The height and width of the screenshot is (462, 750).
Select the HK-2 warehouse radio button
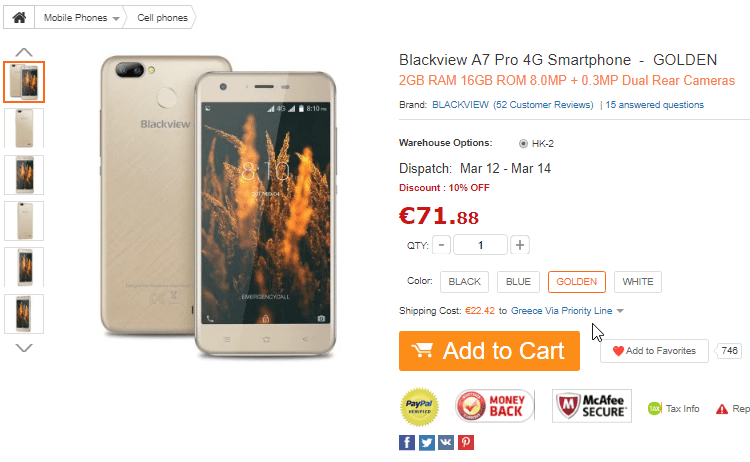tap(523, 143)
